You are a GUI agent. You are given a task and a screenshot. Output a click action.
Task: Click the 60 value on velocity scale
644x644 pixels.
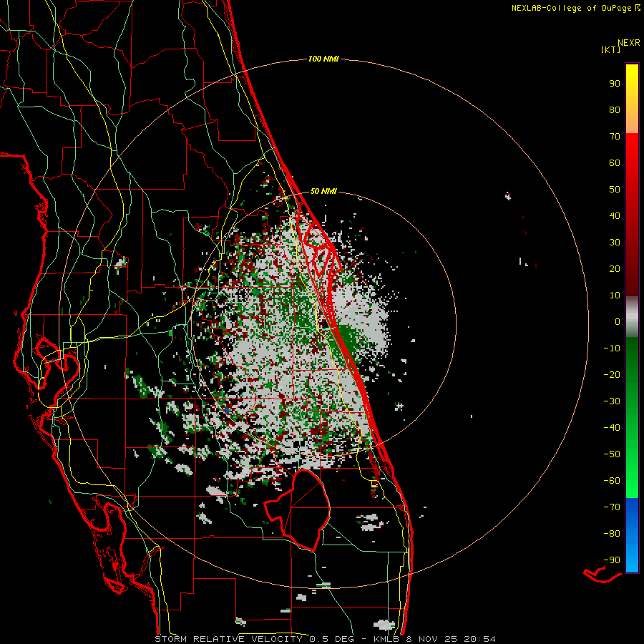tap(615, 163)
